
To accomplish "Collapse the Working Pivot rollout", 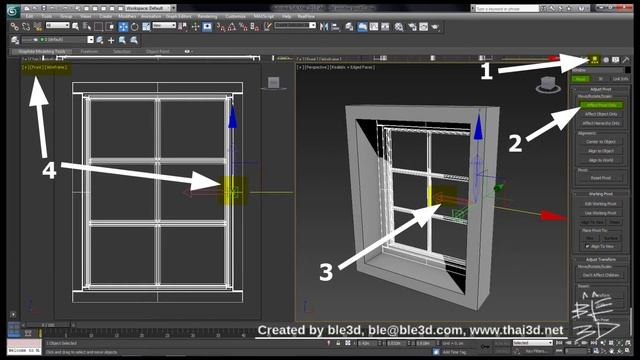I will point(600,194).
